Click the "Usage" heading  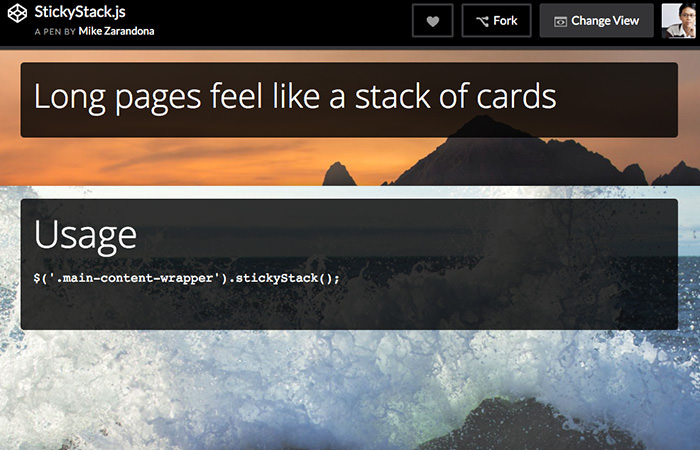85,236
